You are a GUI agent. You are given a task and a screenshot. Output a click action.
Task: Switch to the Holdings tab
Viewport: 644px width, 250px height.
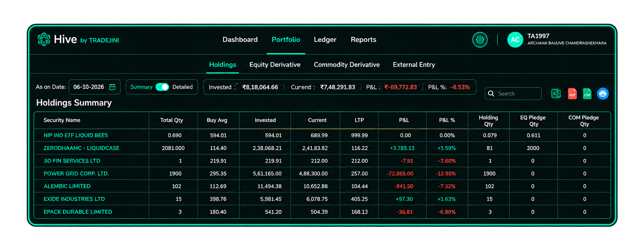222,65
